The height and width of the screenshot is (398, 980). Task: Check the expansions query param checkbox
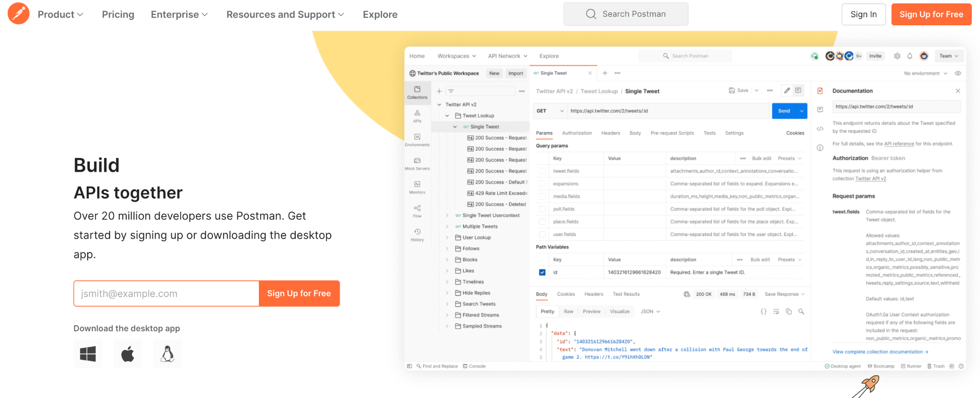542,184
